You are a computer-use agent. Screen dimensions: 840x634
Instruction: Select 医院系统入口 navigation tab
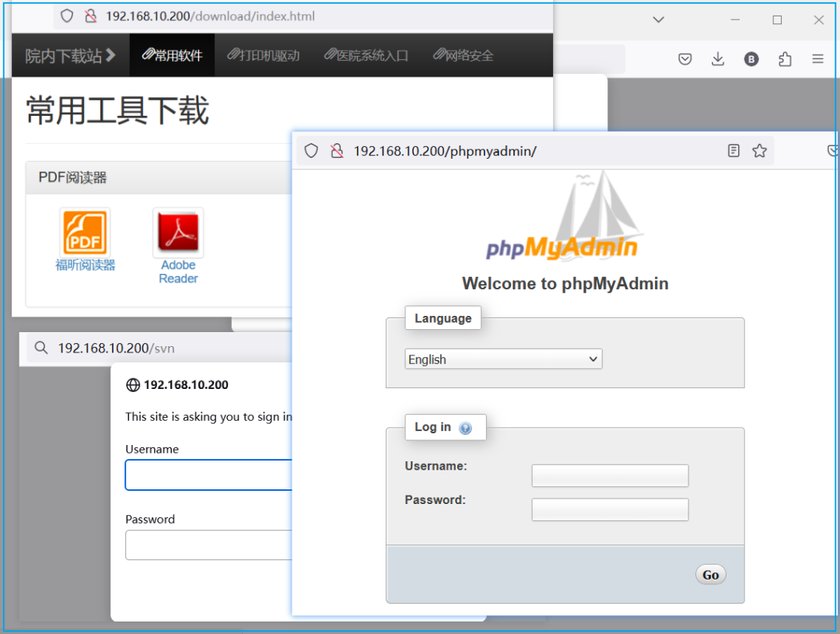pos(366,55)
